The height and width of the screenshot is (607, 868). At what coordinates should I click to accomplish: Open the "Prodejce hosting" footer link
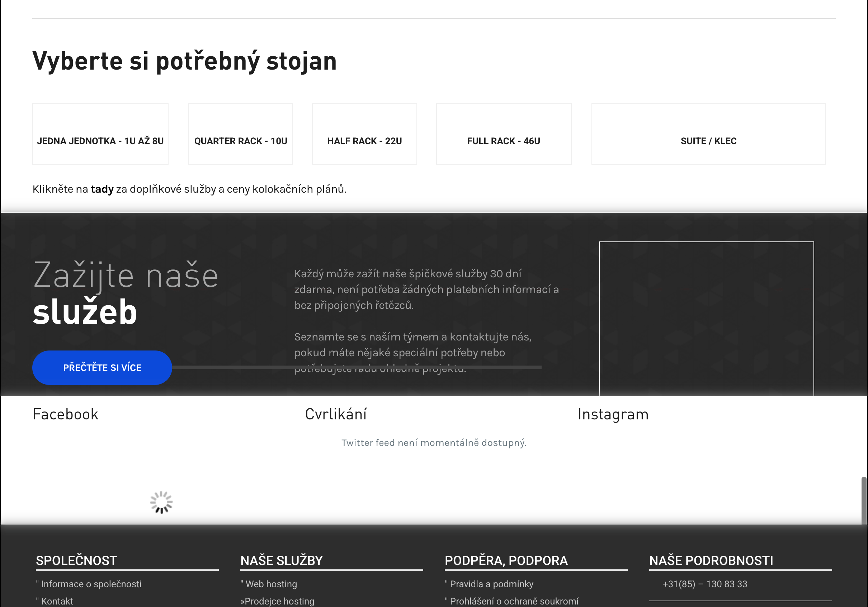click(278, 601)
